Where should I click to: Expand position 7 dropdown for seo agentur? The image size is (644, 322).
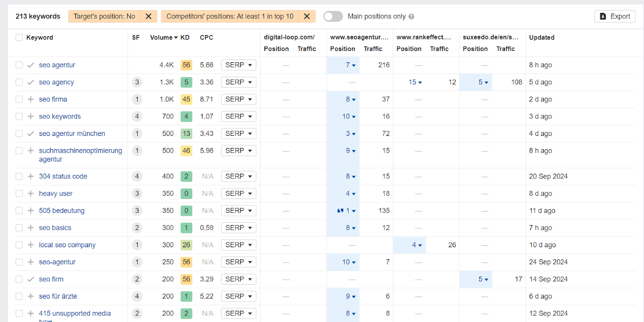pyautogui.click(x=351, y=65)
